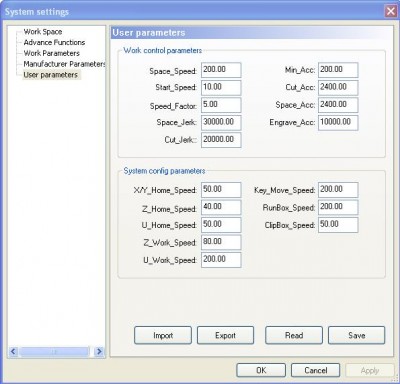Image resolution: width=400 pixels, height=384 pixels.
Task: Click the Engrave_Acc input field
Action: (338, 122)
